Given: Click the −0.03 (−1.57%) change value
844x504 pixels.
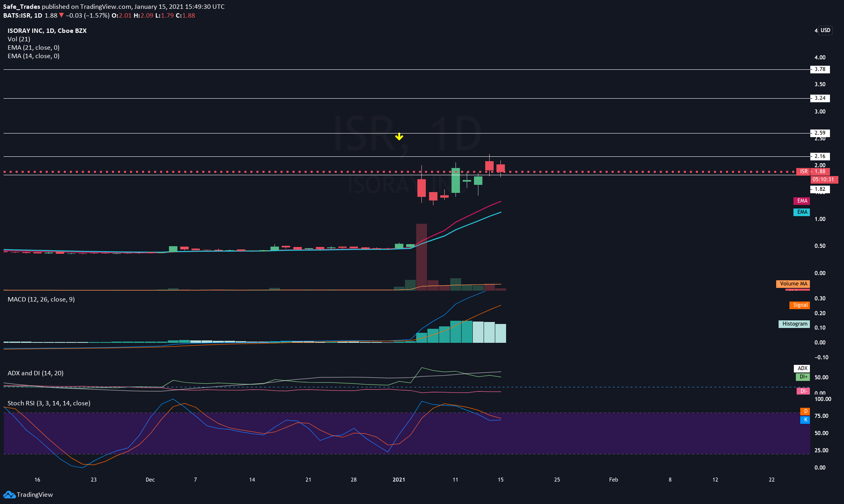Looking at the screenshot, I should [x=87, y=16].
